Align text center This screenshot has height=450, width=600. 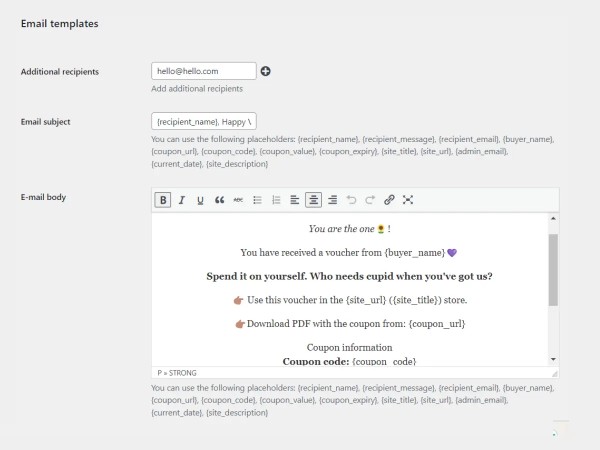point(313,200)
